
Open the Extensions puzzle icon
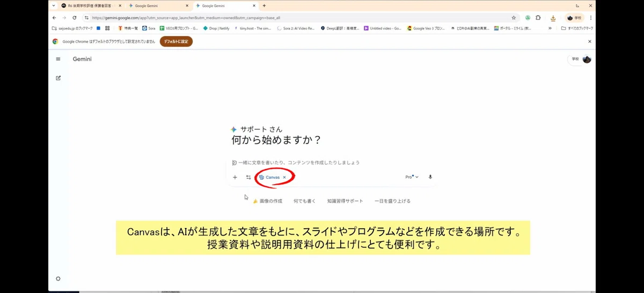[538, 18]
